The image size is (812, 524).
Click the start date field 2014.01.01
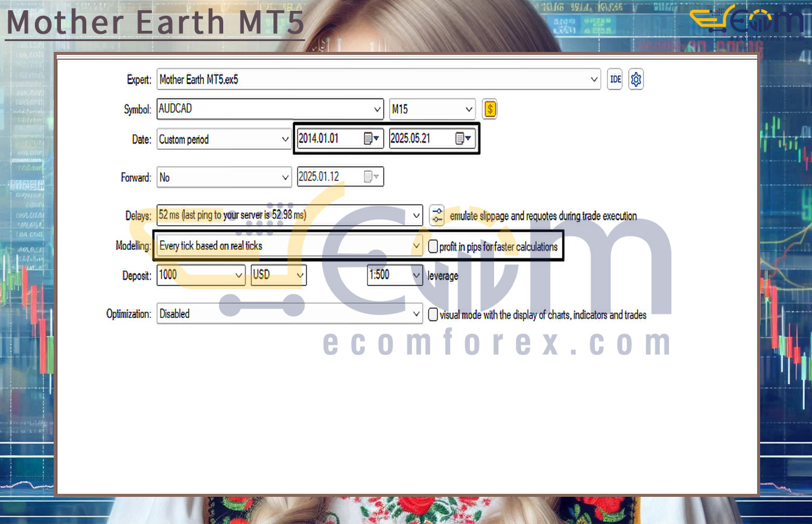pyautogui.click(x=340, y=139)
